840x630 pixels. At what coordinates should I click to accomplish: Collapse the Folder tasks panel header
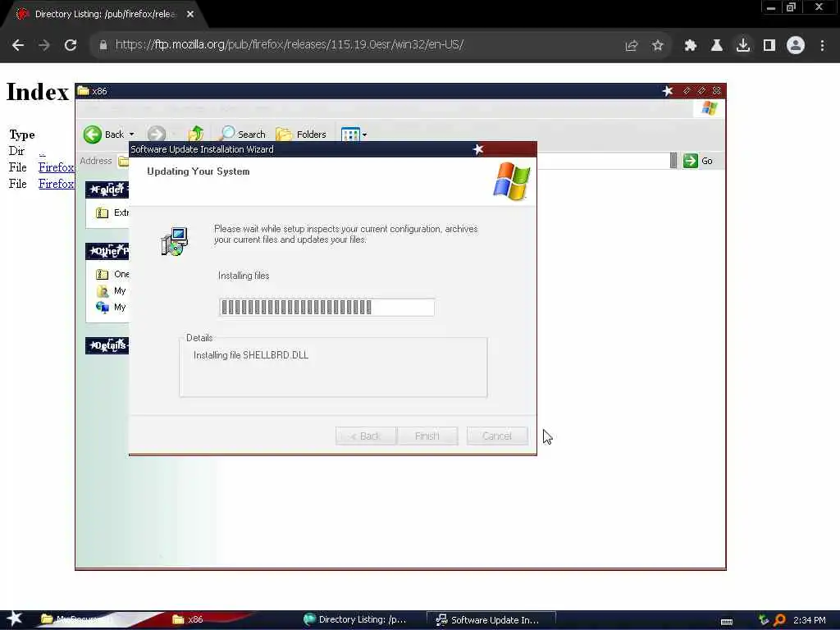pos(107,189)
